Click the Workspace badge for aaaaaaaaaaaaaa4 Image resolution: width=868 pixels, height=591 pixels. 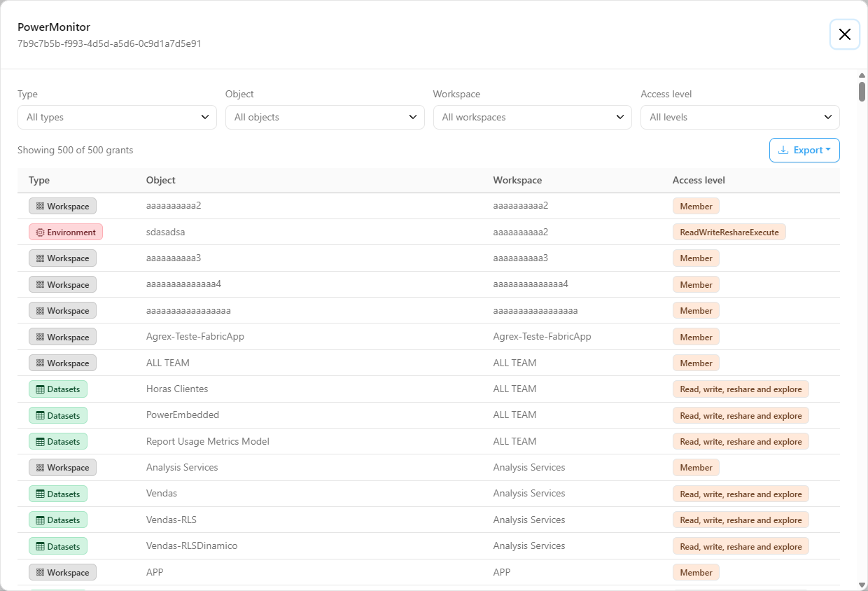62,284
